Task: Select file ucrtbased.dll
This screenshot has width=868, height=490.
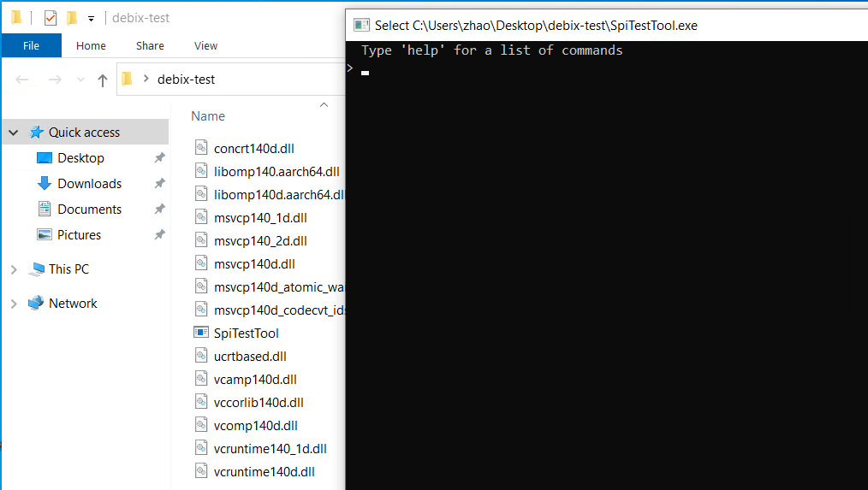Action: 250,357
